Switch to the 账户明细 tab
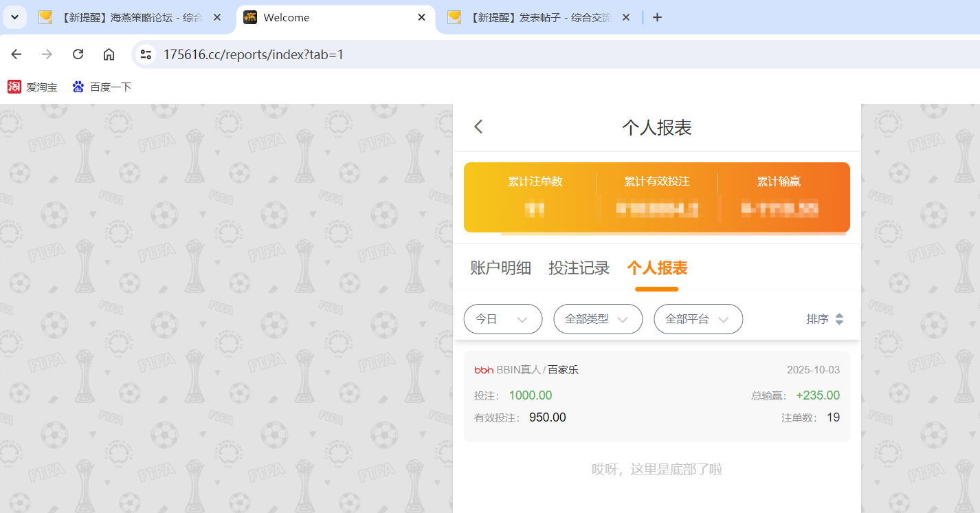The image size is (980, 513). click(x=500, y=268)
